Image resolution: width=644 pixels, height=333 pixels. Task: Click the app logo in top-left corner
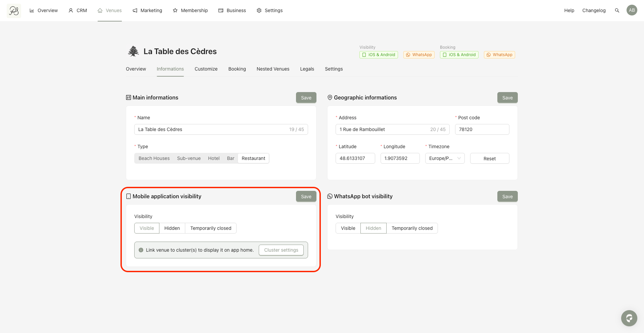pyautogui.click(x=14, y=11)
